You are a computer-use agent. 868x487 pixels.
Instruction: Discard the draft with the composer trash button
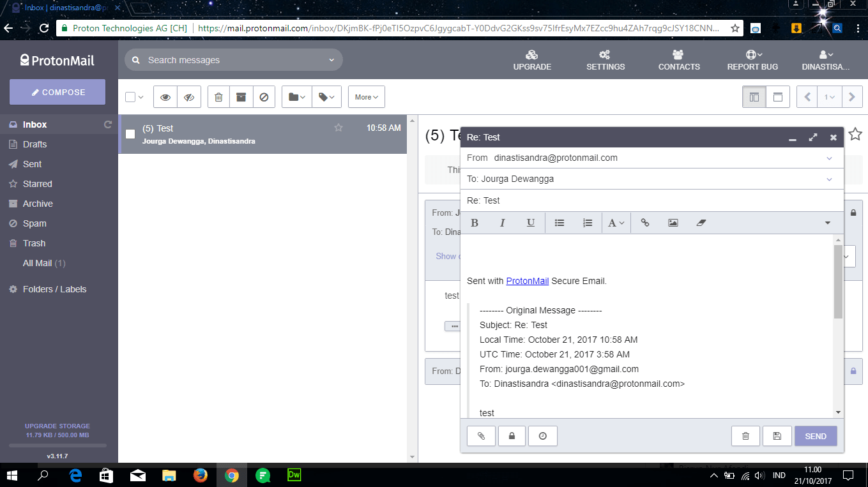(745, 436)
